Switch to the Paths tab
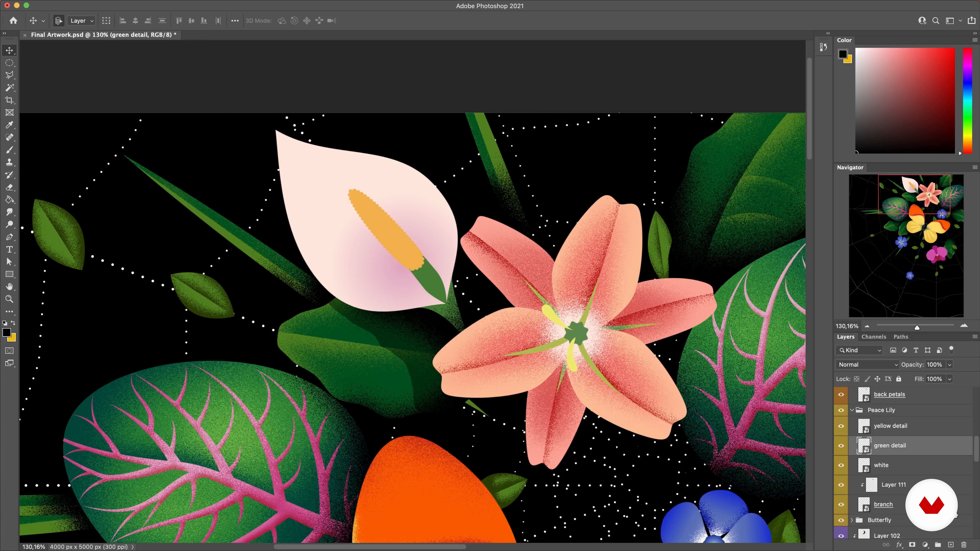Screen dimensions: 980x551 (900, 337)
